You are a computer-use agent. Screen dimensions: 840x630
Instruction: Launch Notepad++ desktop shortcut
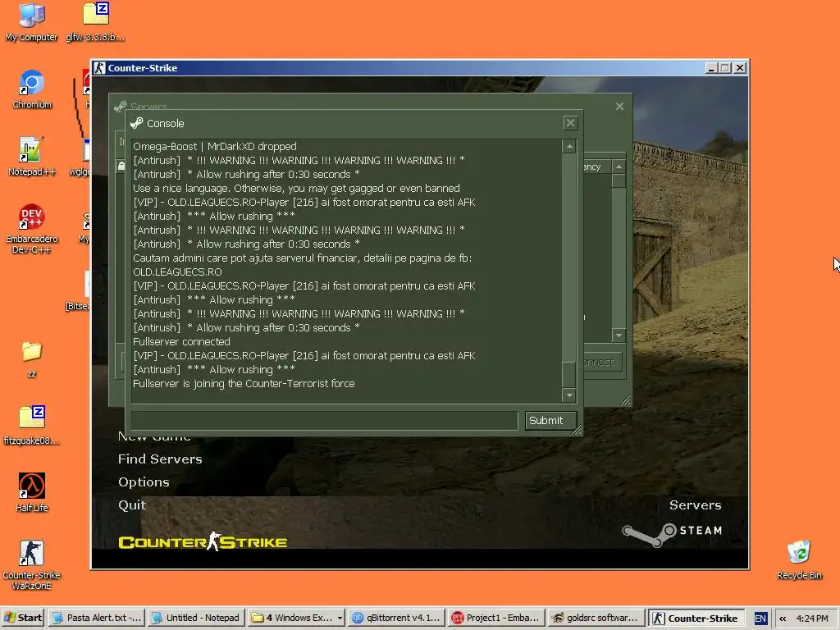tap(32, 157)
